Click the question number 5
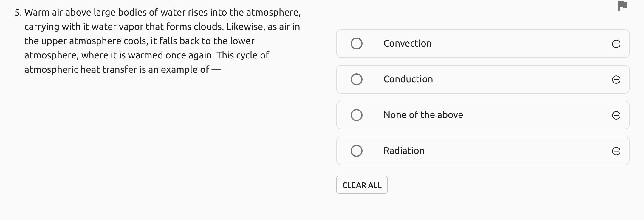Viewport: 644px width, 220px height. point(18,13)
